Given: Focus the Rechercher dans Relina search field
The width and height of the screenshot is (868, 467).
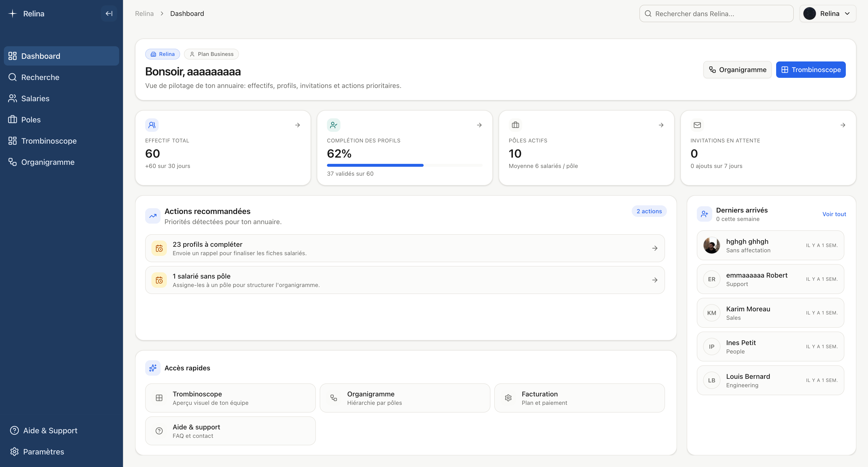Looking at the screenshot, I should 716,13.
